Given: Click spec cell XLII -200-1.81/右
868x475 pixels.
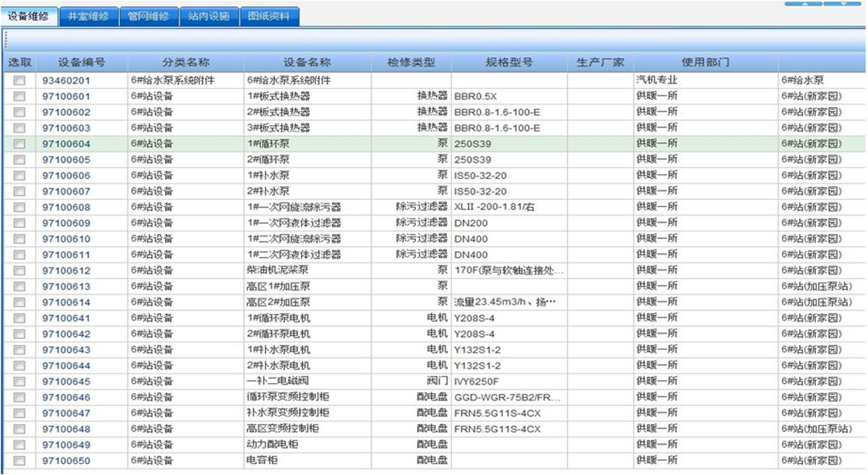Looking at the screenshot, I should [495, 208].
